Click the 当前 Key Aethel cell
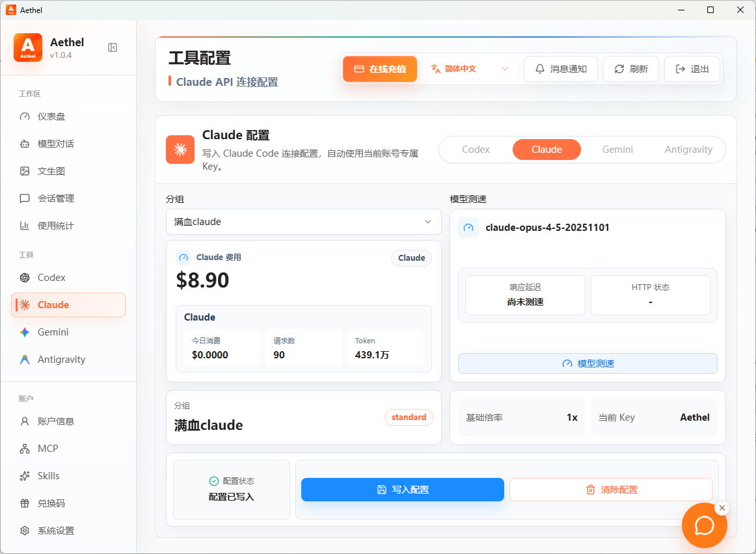 (x=654, y=417)
